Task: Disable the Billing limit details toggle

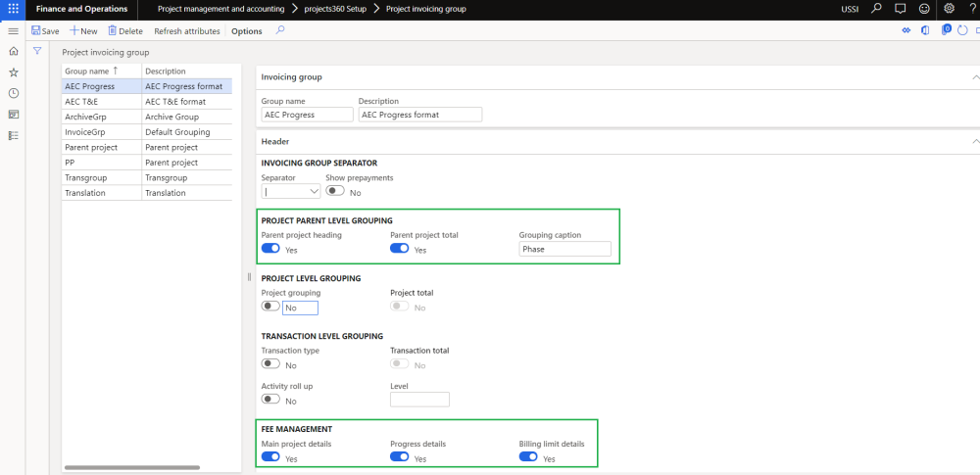Action: [x=528, y=457]
